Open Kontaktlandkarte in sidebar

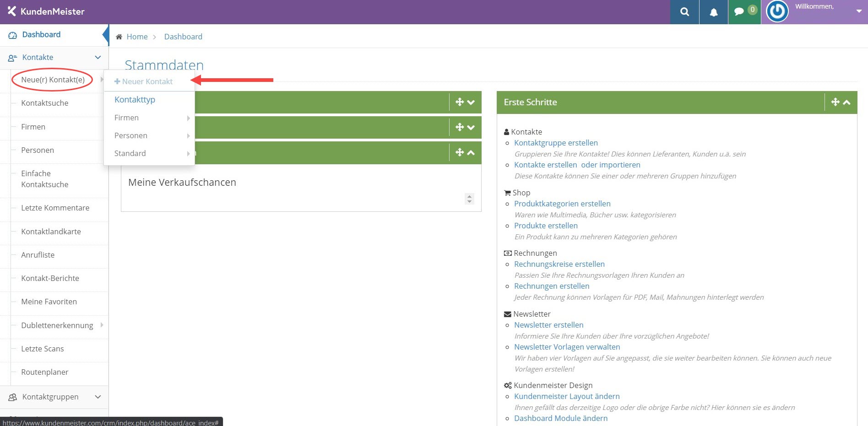pos(51,232)
